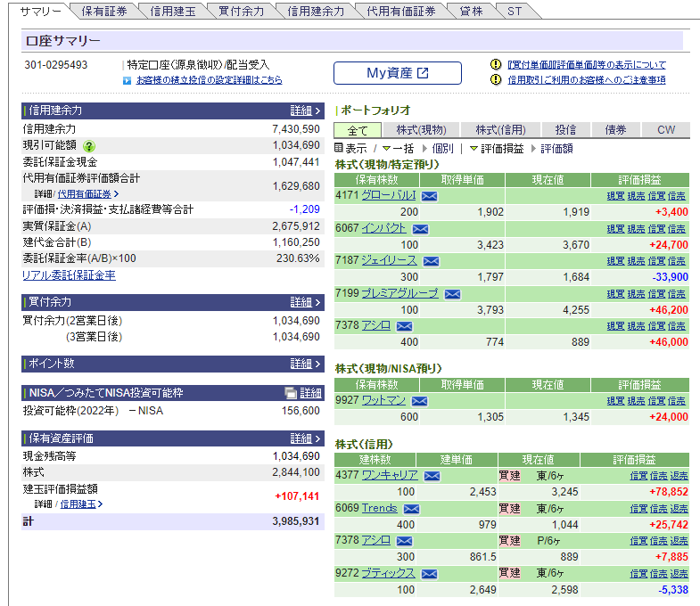The image size is (700, 606).
Task: Open stock link プレミアグループ
Action: point(400,293)
